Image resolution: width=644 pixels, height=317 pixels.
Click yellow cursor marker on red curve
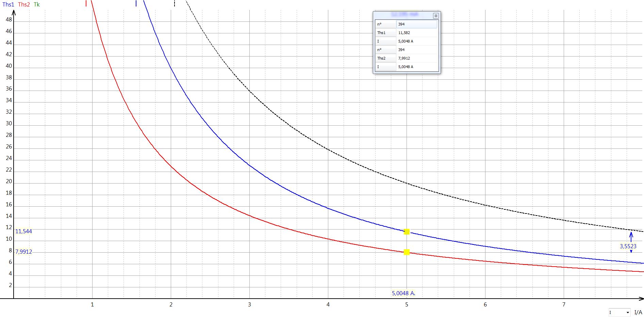pos(407,252)
